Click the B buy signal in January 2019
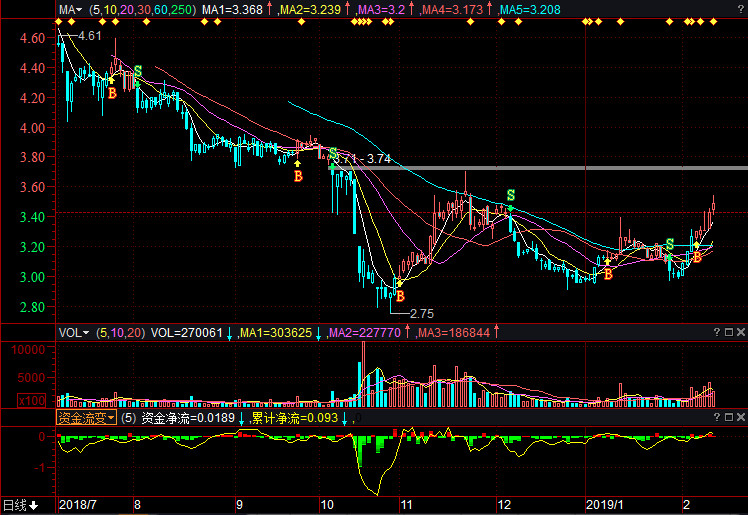Screen dimensions: 748x515 pyautogui.click(x=608, y=274)
